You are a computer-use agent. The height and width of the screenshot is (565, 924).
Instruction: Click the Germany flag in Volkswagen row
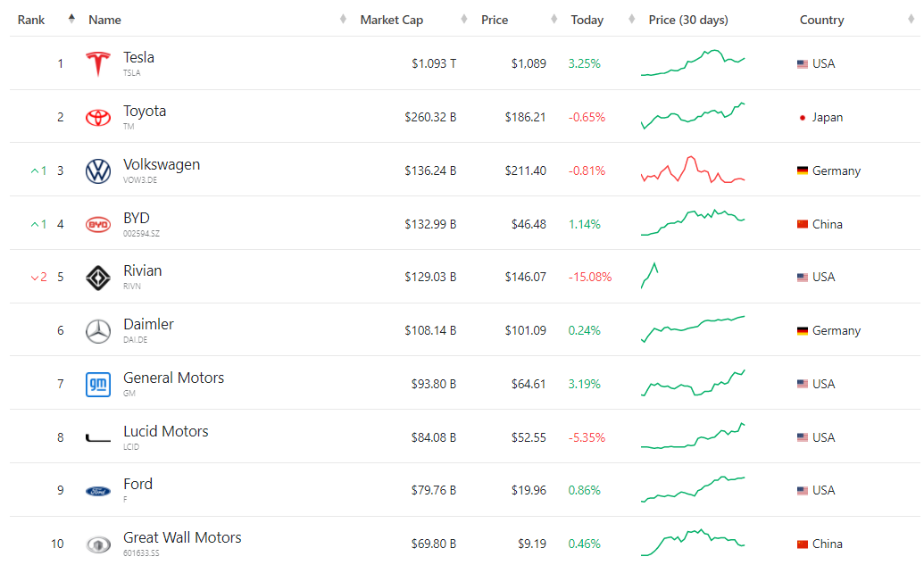coord(802,170)
